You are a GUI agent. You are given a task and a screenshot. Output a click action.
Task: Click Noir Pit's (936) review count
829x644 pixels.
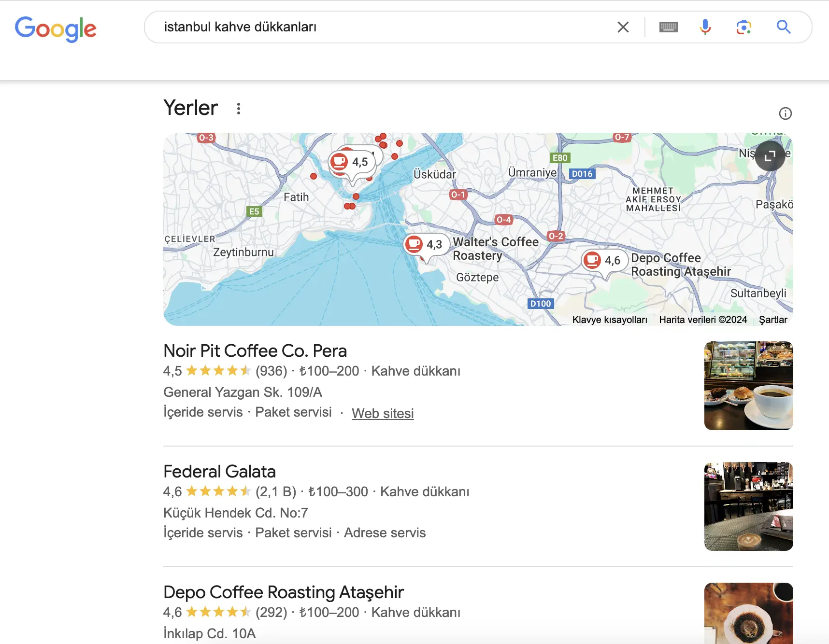point(272,371)
